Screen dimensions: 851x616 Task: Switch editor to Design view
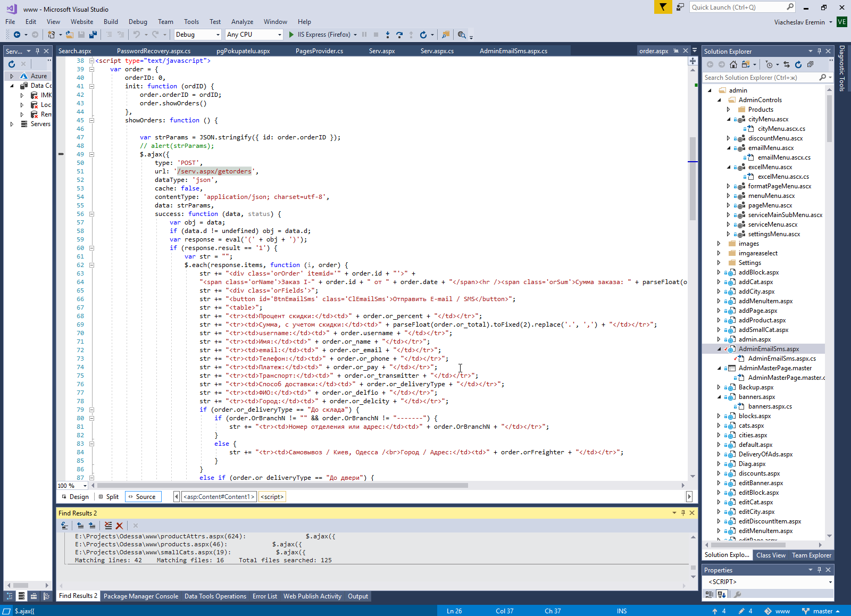(74, 497)
